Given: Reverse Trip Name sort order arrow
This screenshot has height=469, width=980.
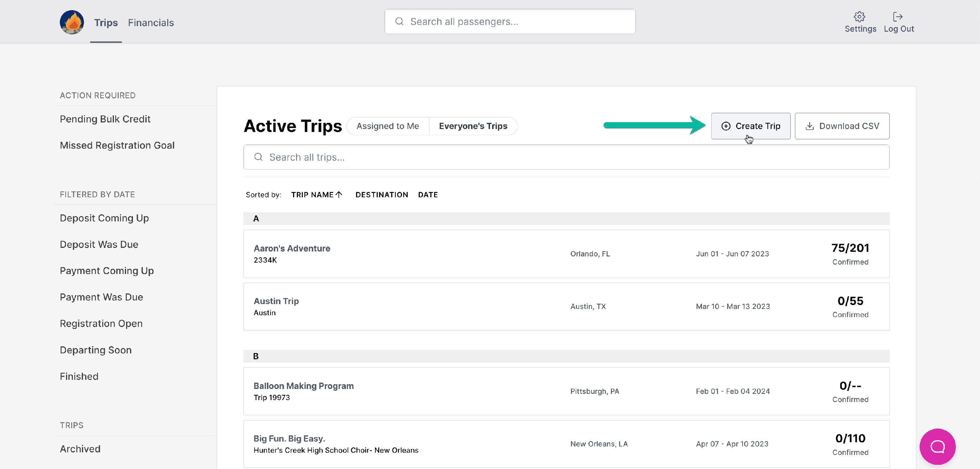Looking at the screenshot, I should tap(339, 195).
